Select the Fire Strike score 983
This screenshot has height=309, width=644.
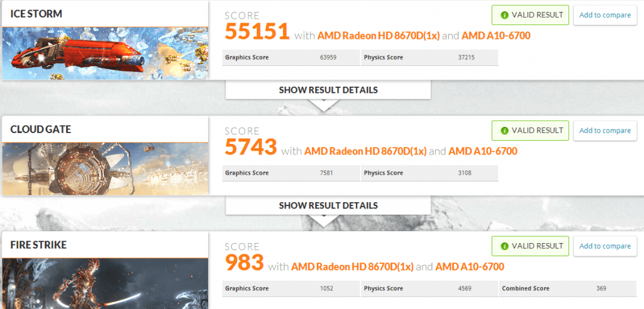[x=244, y=263]
